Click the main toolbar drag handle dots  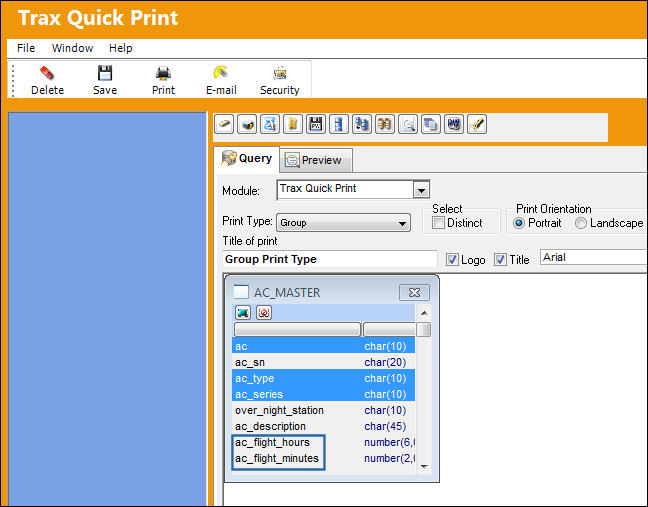[13, 80]
